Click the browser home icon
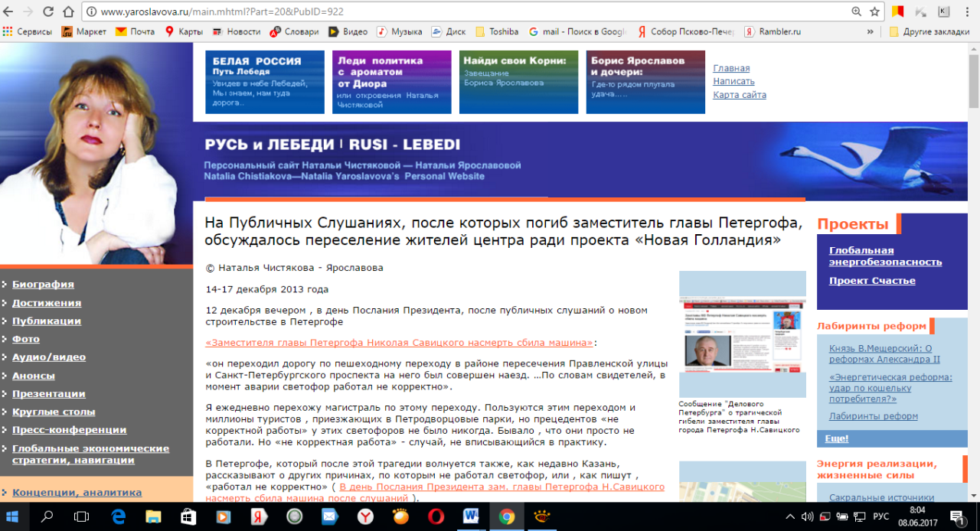The height and width of the screenshot is (531, 980). 68,11
